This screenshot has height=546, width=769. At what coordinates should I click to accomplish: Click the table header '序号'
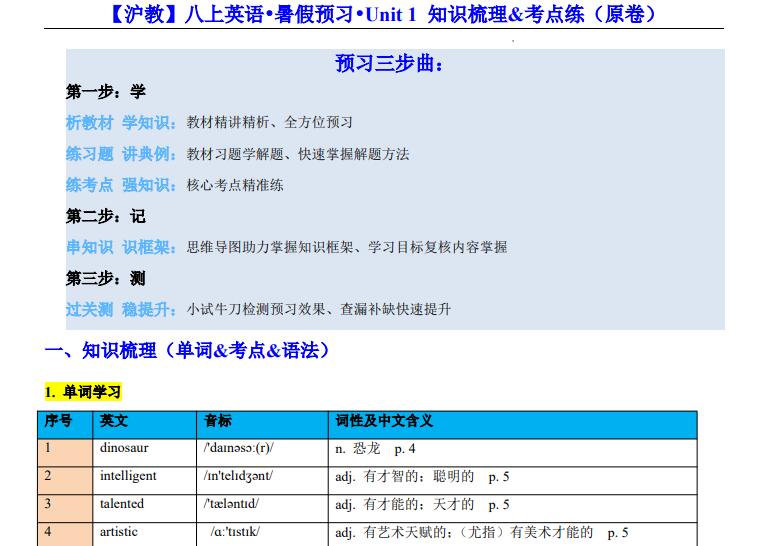click(x=65, y=425)
